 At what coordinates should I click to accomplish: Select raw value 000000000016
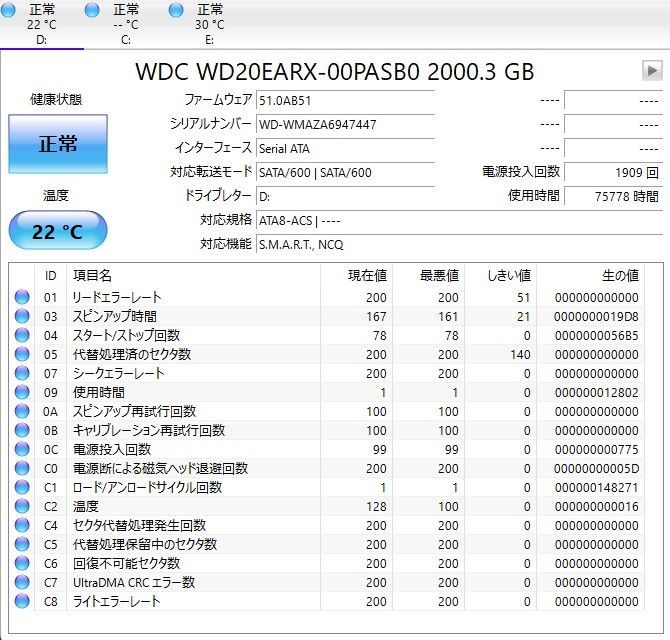(x=597, y=506)
